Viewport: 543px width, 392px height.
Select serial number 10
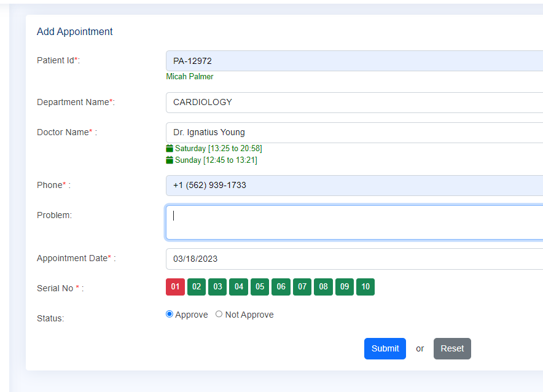[x=365, y=287]
